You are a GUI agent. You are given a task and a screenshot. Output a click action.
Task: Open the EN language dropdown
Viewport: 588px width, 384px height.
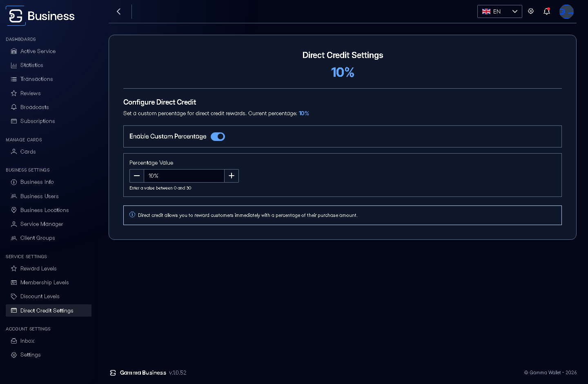click(x=500, y=11)
